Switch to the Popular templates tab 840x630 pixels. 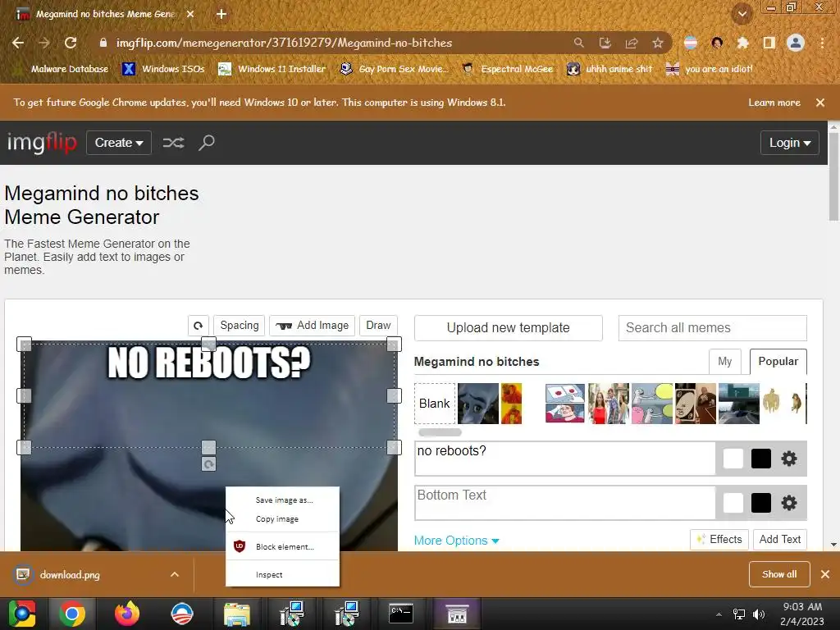778,362
